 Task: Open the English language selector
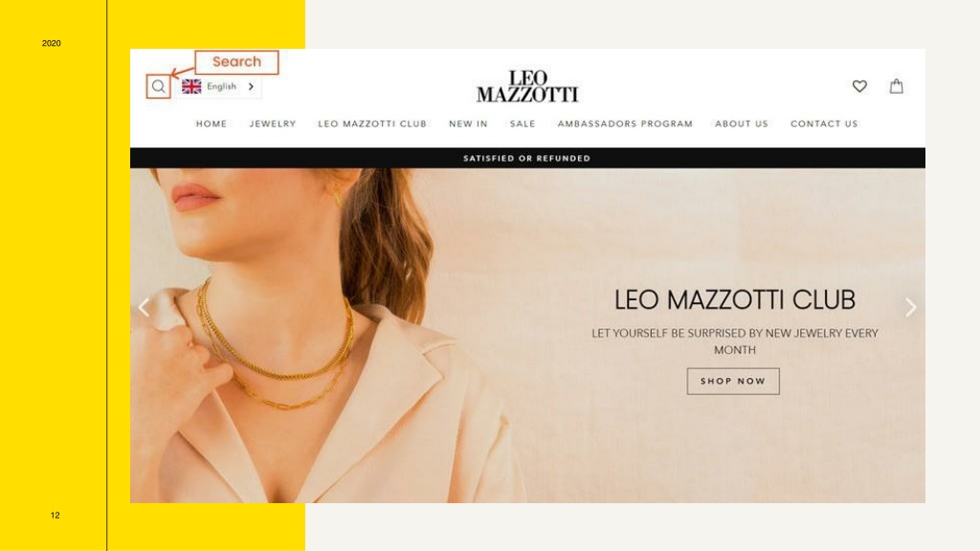coord(219,86)
